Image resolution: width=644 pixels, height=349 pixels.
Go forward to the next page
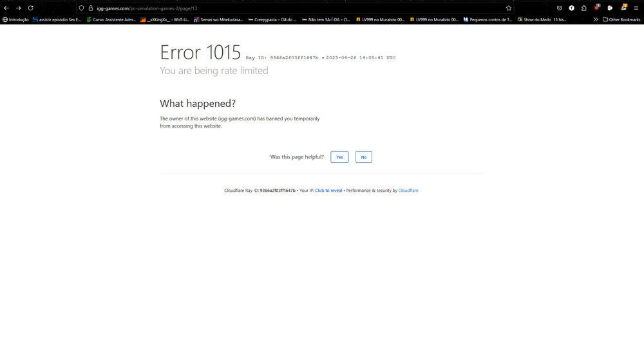(x=19, y=8)
